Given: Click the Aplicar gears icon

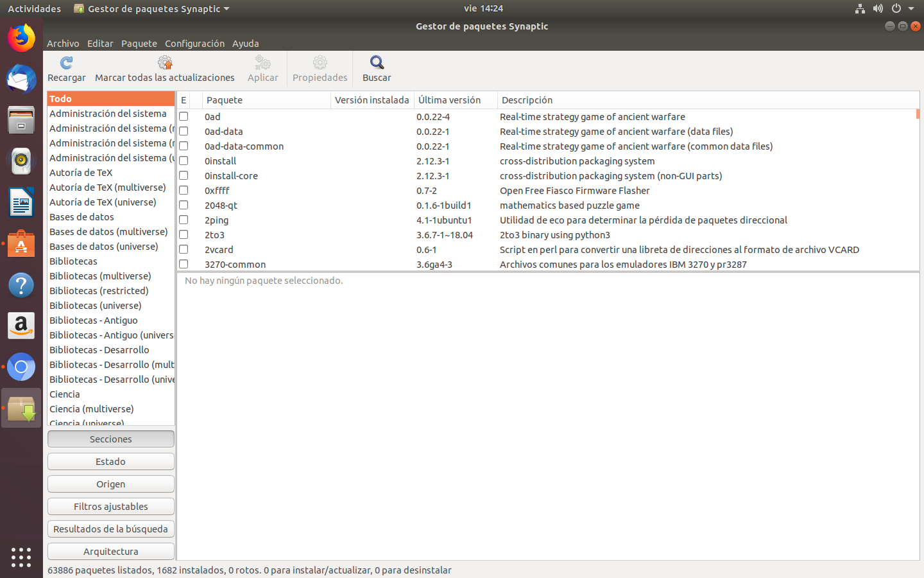Looking at the screenshot, I should 262,63.
